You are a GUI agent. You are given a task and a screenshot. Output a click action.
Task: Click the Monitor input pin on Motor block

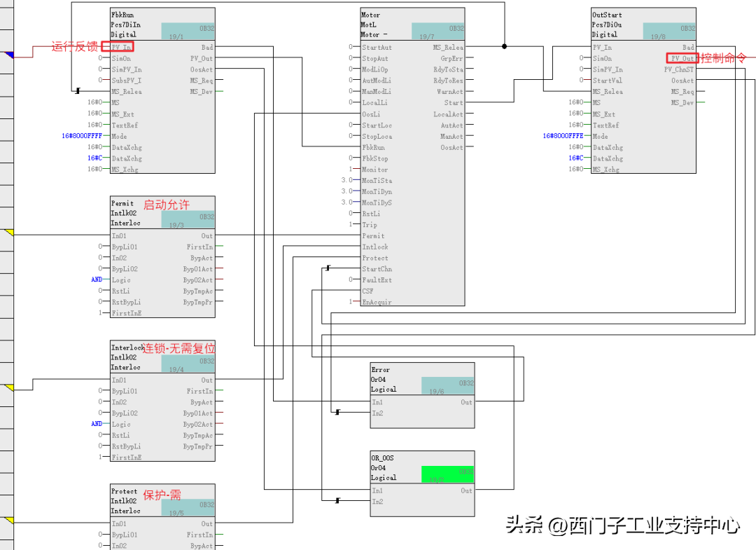pyautogui.click(x=374, y=170)
